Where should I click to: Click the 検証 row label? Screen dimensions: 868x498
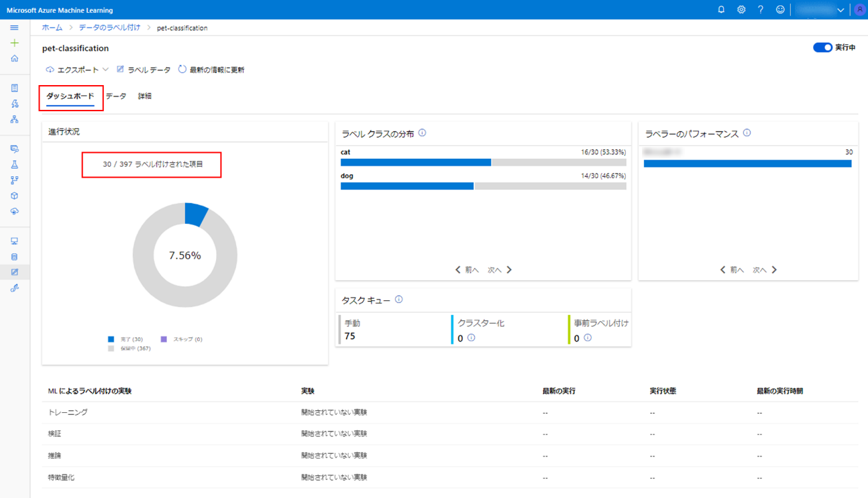(55, 434)
